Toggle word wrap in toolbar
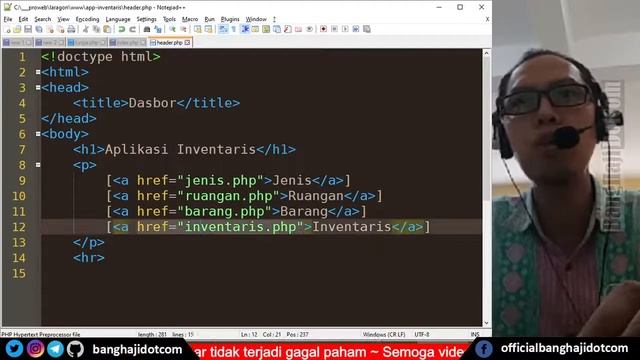This screenshot has width=640, height=360. (x=223, y=29)
